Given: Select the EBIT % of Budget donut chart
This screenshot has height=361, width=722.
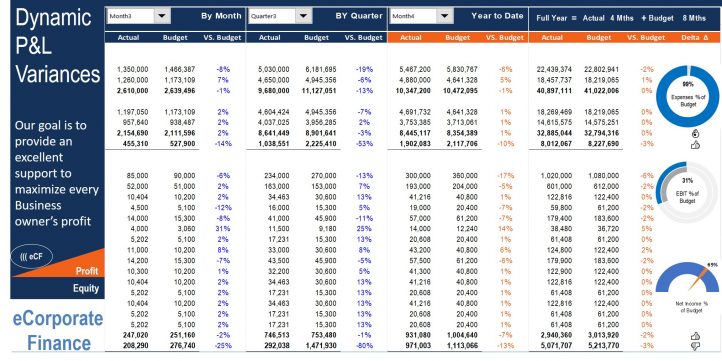Looking at the screenshot, I should click(687, 191).
